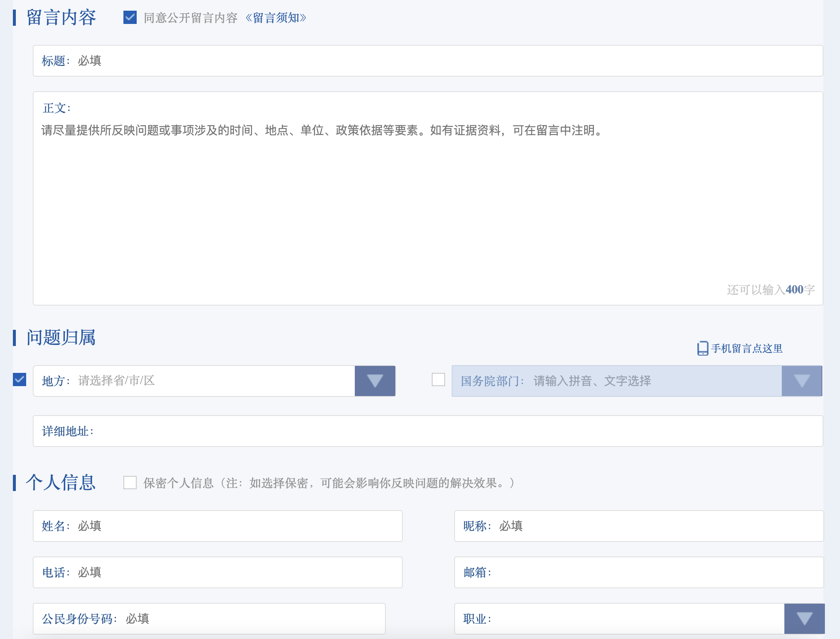Toggle the 地方 checkbox
Image resolution: width=840 pixels, height=639 pixels.
[x=20, y=379]
